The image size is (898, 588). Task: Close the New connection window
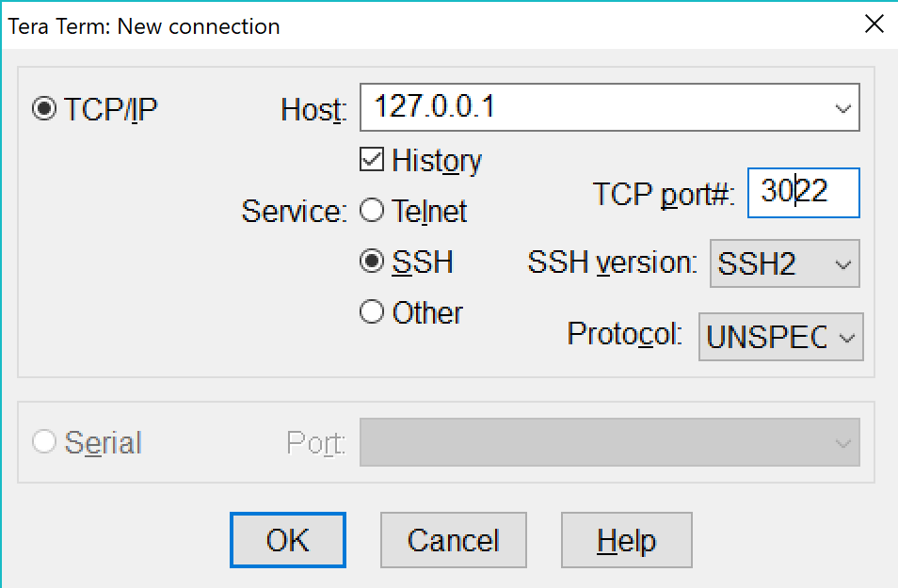click(x=874, y=25)
